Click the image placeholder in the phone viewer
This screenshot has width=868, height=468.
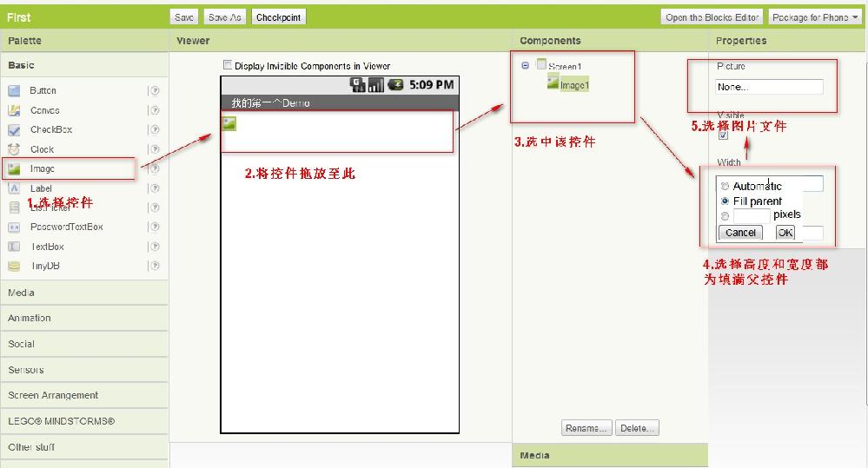coord(229,123)
